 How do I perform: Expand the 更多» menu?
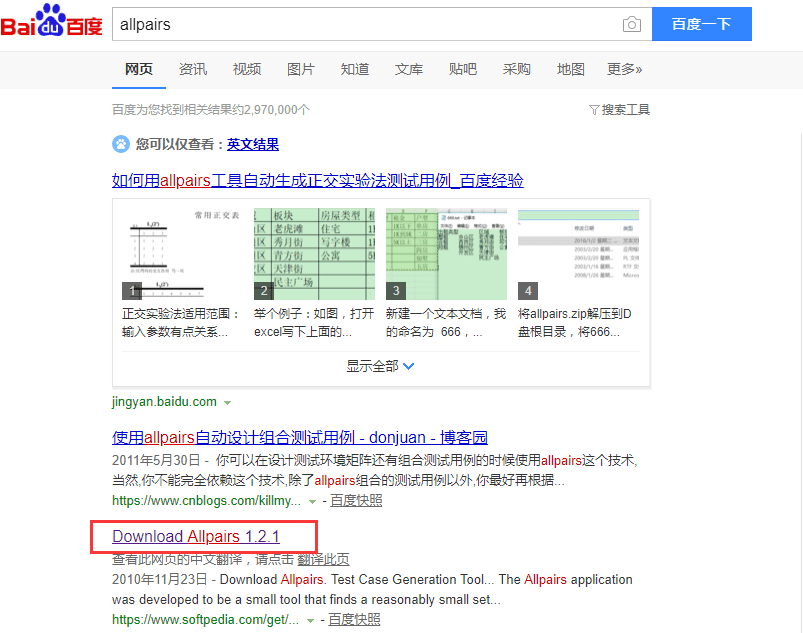point(624,69)
